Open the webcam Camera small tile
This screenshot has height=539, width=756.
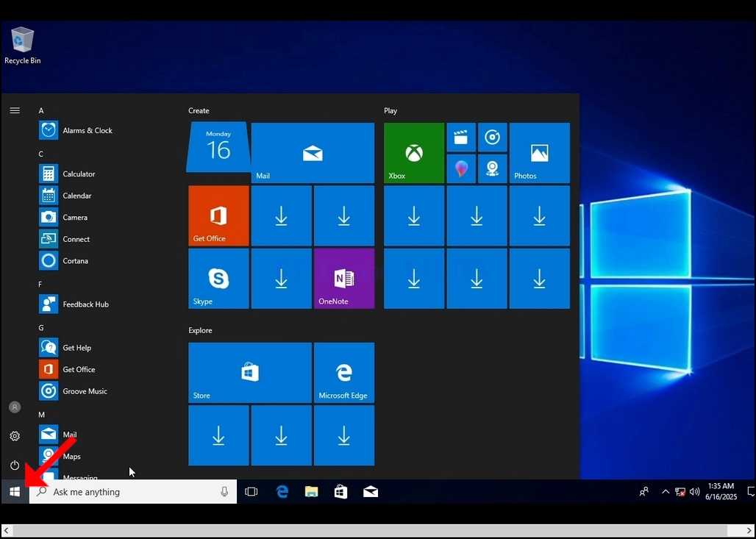[x=492, y=168]
